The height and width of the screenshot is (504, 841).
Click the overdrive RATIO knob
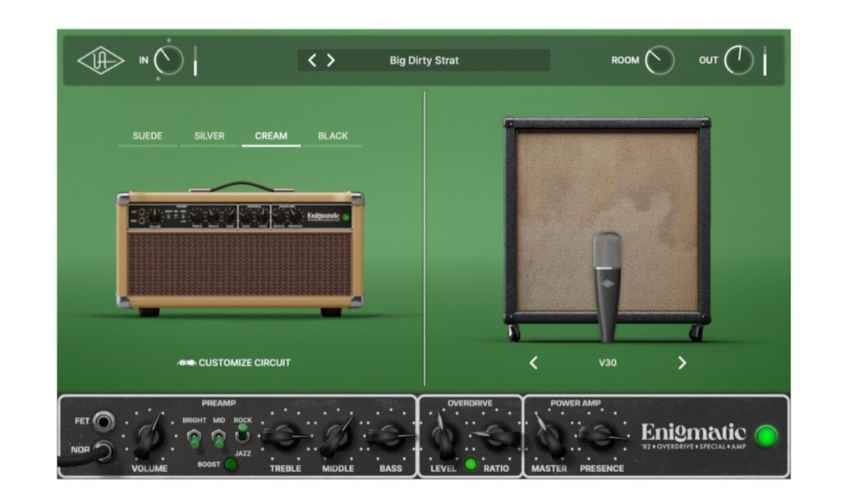[x=496, y=437]
